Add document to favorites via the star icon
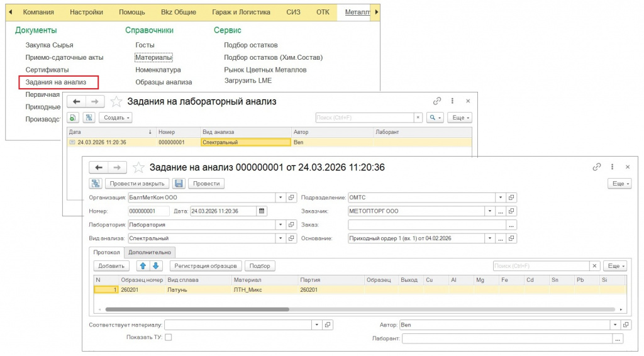The width and height of the screenshot is (644, 356). coord(138,167)
